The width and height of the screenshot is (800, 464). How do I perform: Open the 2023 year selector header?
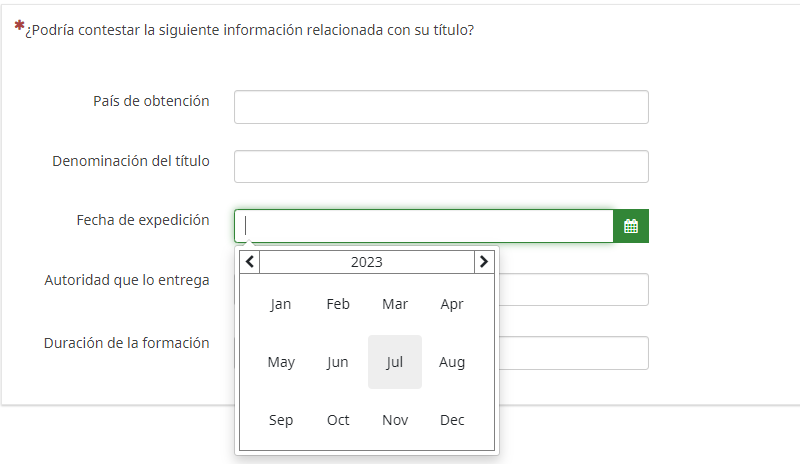(x=366, y=262)
